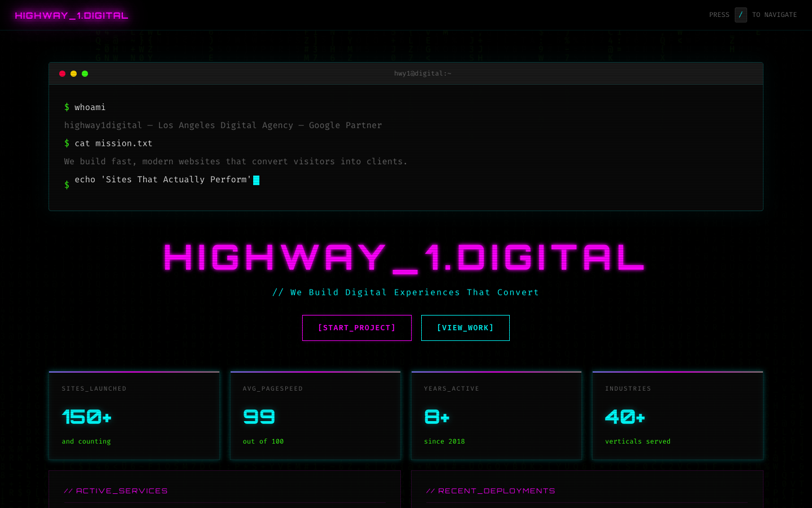Open the START_PROJECT action
Image resolution: width=812 pixels, height=508 pixels.
pyautogui.click(x=356, y=328)
